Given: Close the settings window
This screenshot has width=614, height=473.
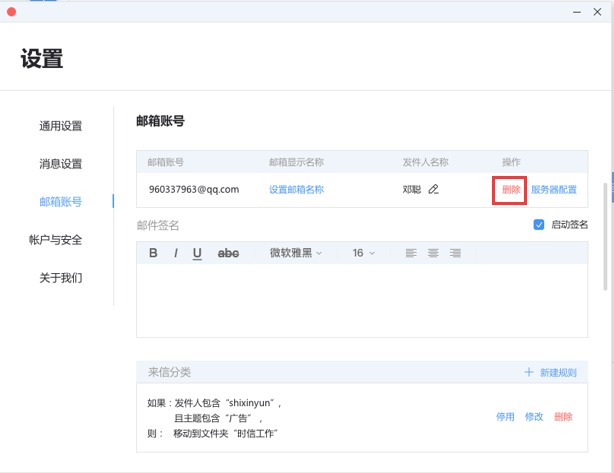Looking at the screenshot, I should pyautogui.click(x=597, y=12).
